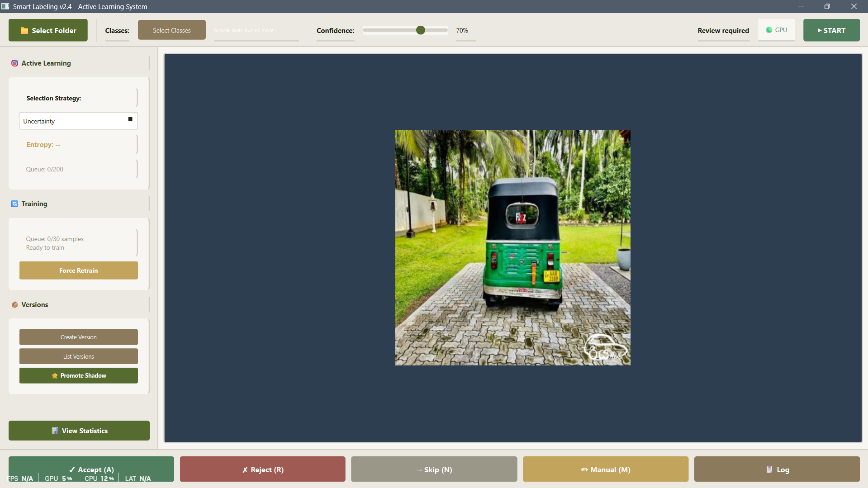Click the selected classes summary text
Viewport: 868px width, 488px height.
pyautogui.click(x=244, y=30)
